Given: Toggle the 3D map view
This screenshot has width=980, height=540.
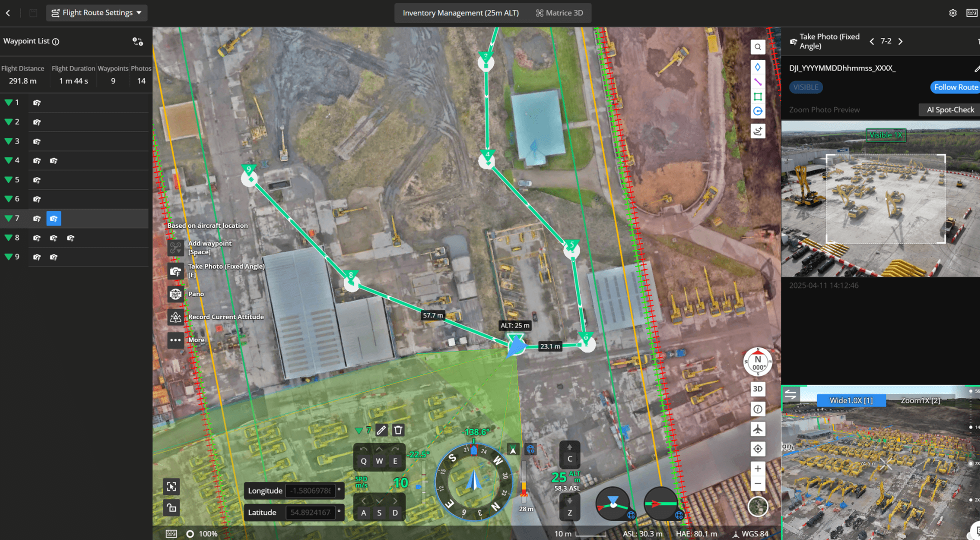Looking at the screenshot, I should click(x=758, y=389).
